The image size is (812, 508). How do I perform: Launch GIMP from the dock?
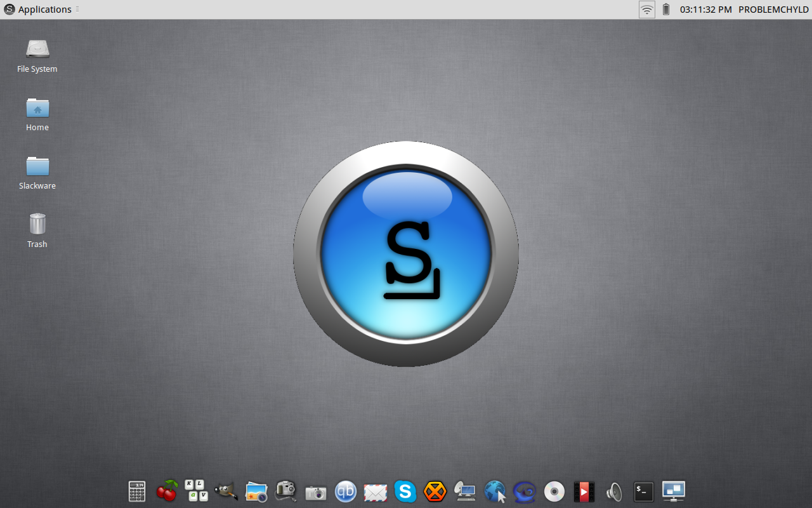click(x=226, y=491)
